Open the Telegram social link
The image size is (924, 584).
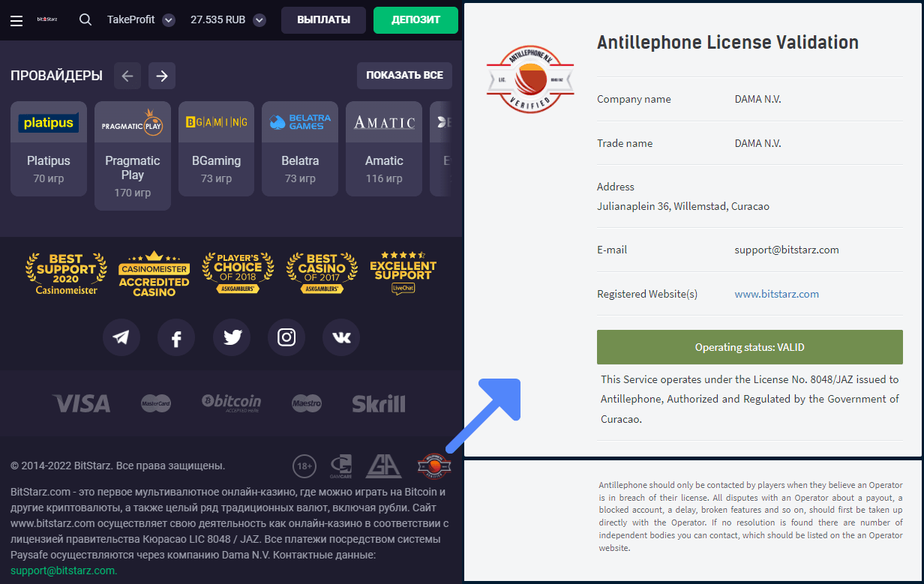121,337
